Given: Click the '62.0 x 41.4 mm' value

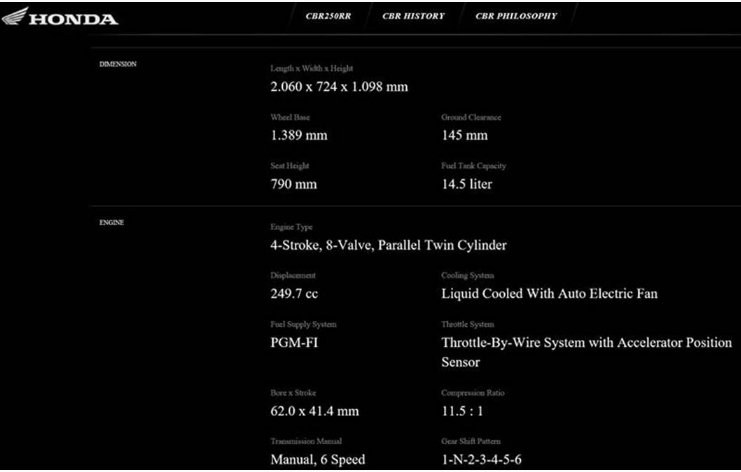Looking at the screenshot, I should [314, 411].
